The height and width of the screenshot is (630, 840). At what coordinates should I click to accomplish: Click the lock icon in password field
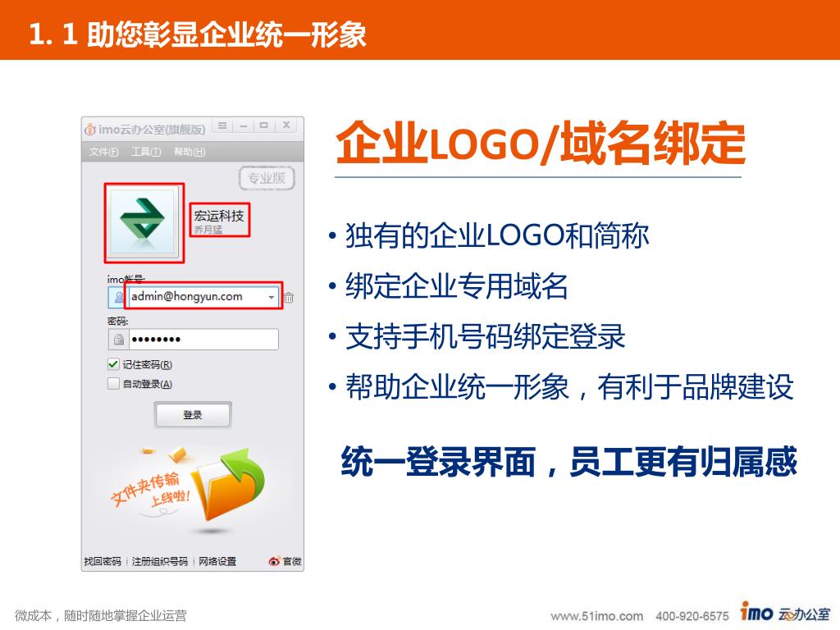coord(118,340)
